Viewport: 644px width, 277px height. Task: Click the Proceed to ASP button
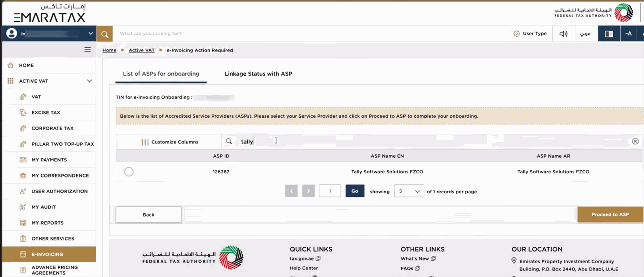click(610, 214)
